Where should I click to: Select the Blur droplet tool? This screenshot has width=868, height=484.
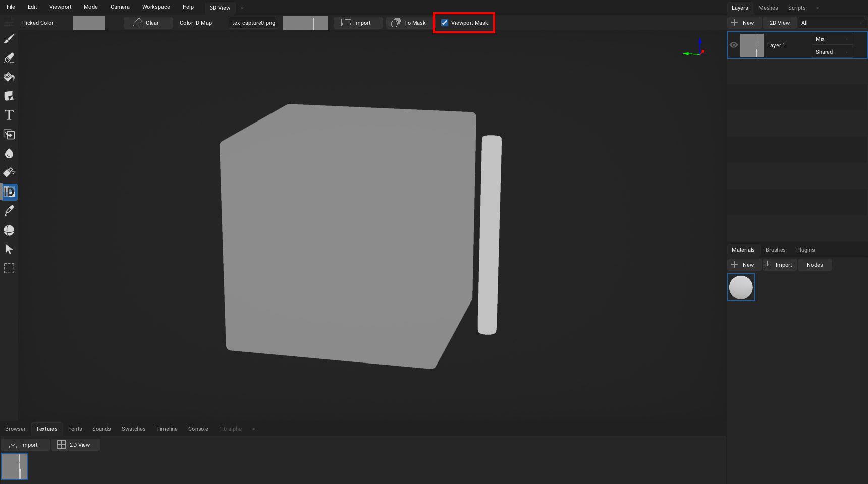click(x=9, y=154)
